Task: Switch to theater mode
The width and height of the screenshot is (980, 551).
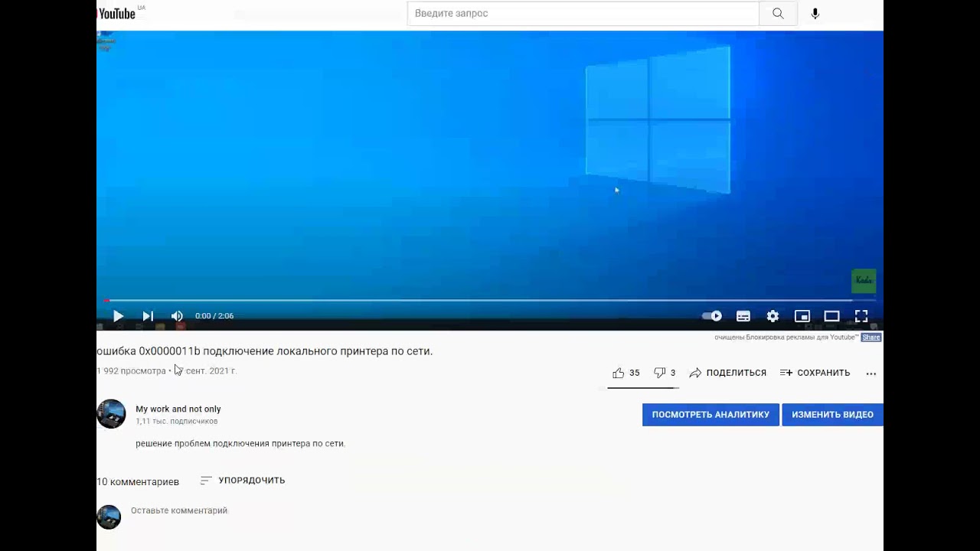Action: [x=831, y=316]
